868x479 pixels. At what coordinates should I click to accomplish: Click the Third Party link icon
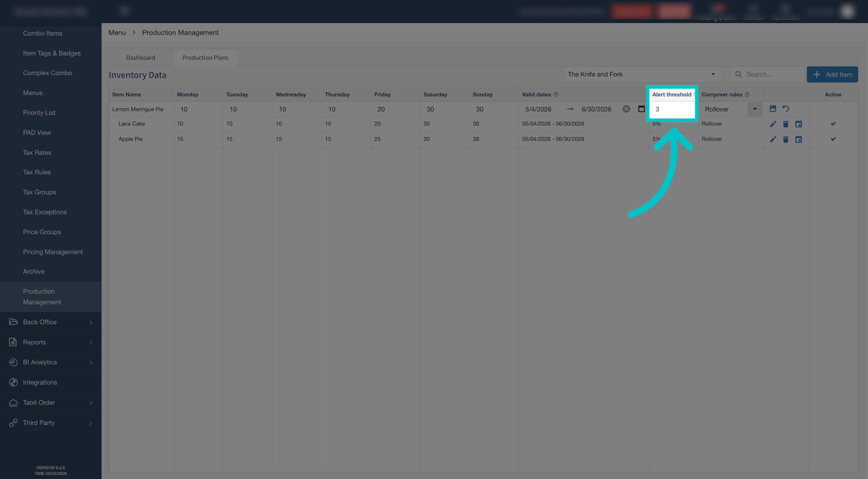tap(13, 423)
